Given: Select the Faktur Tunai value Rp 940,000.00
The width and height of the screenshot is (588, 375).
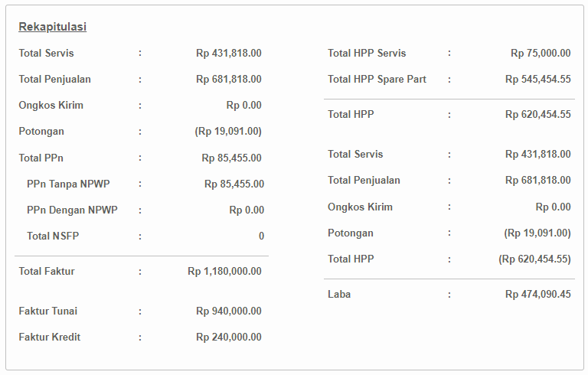Looking at the screenshot, I should [229, 311].
